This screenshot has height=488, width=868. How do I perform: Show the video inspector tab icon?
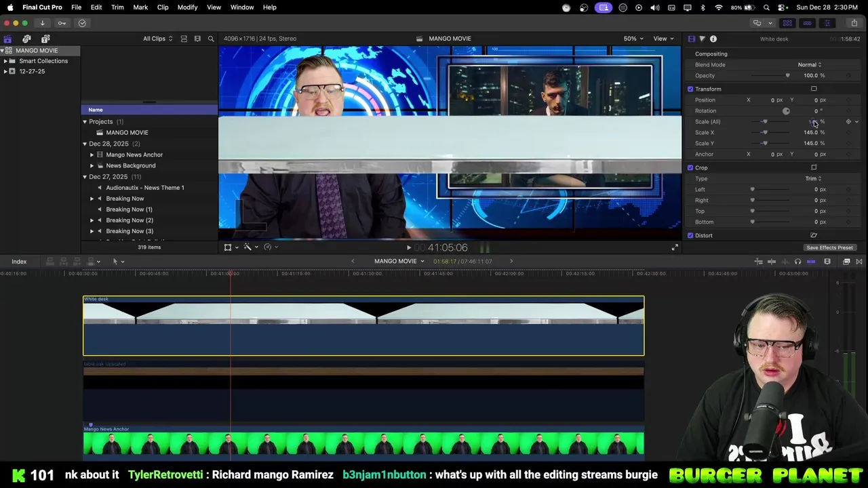tap(691, 39)
